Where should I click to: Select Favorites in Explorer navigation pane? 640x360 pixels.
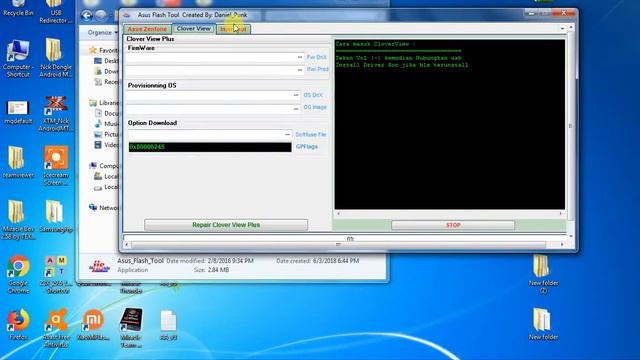click(x=104, y=50)
